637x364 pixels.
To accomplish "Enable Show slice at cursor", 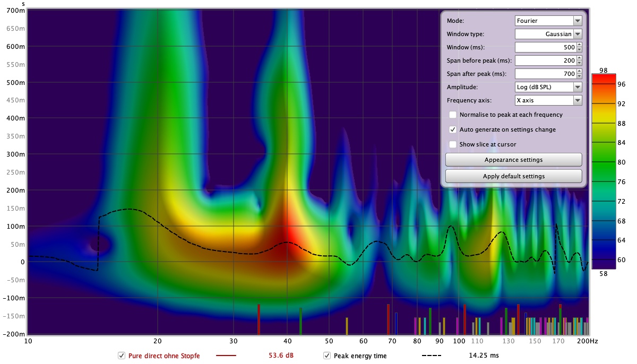I will point(453,144).
